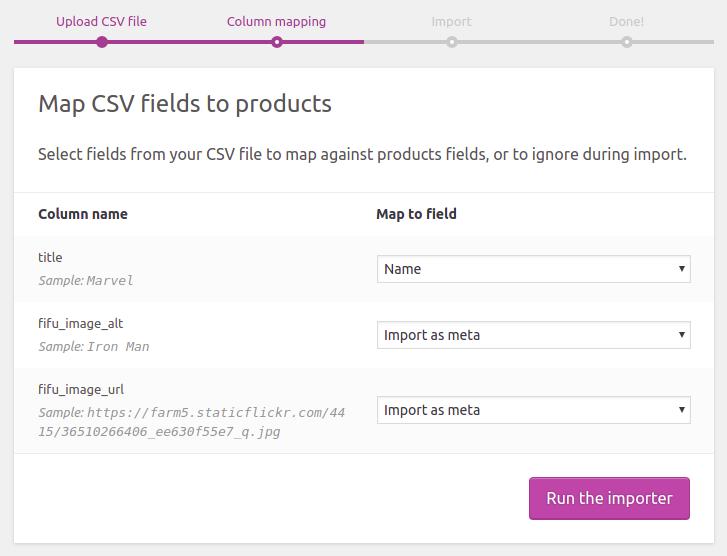Click the Column name header
The height and width of the screenshot is (556, 727).
tap(83, 214)
